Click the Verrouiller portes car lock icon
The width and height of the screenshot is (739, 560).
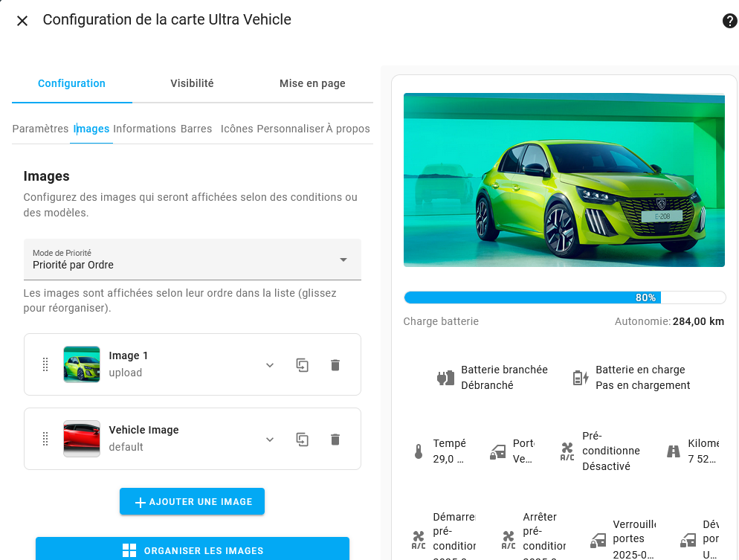(598, 540)
